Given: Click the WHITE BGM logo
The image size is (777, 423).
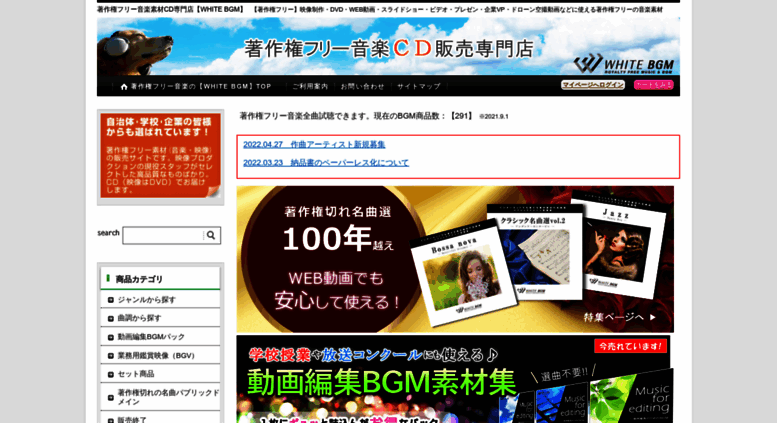Looking at the screenshot, I should click(624, 64).
